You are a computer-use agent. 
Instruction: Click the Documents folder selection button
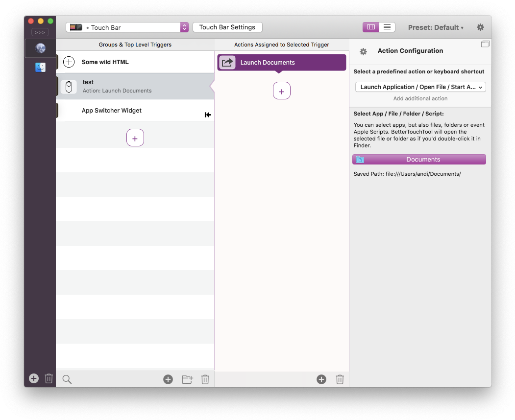point(419,160)
